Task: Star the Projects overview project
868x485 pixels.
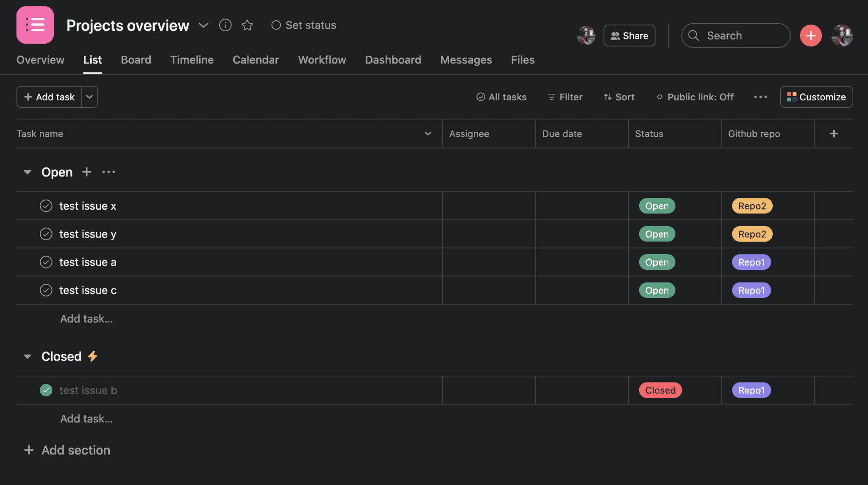Action: pyautogui.click(x=248, y=25)
